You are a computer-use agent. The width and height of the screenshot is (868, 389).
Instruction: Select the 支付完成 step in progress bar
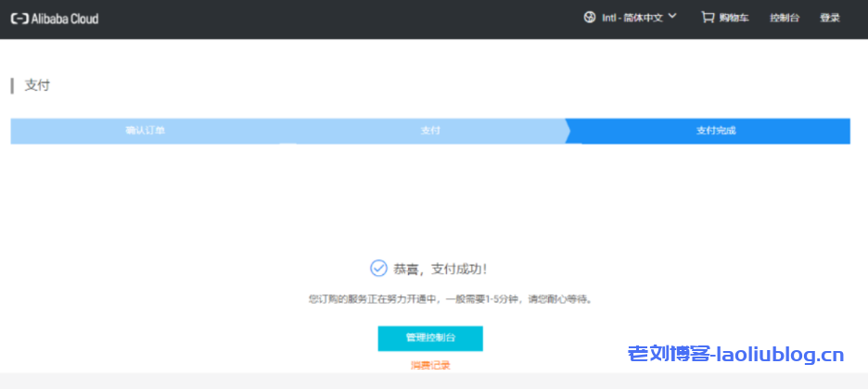[715, 131]
